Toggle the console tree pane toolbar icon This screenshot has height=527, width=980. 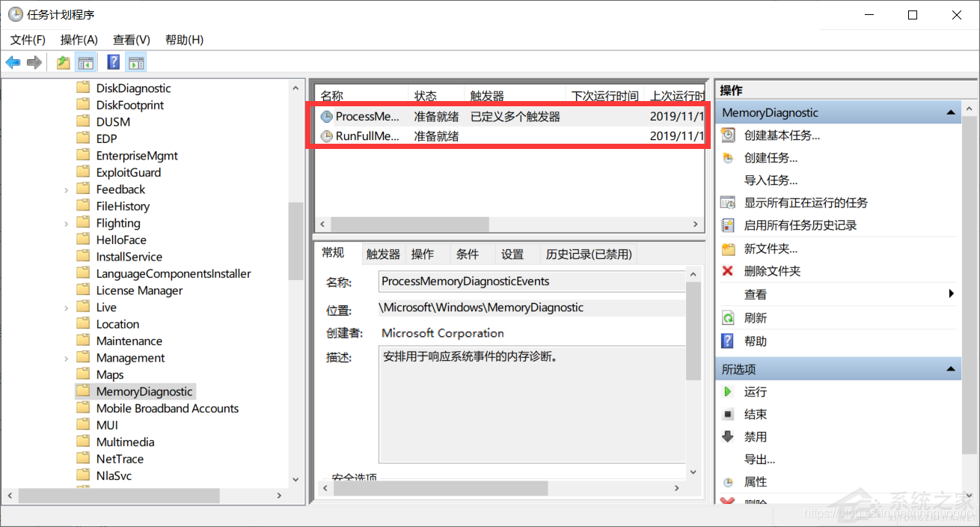[88, 62]
